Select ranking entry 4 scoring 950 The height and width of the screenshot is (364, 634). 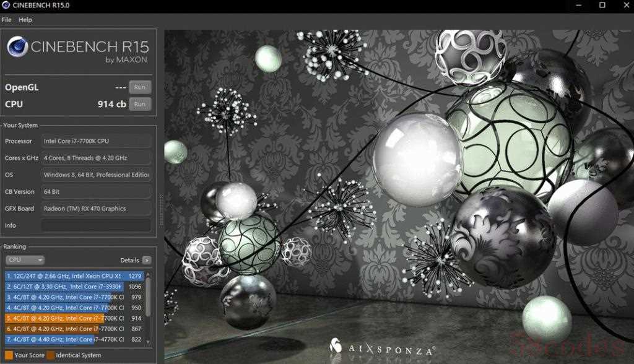(x=74, y=308)
